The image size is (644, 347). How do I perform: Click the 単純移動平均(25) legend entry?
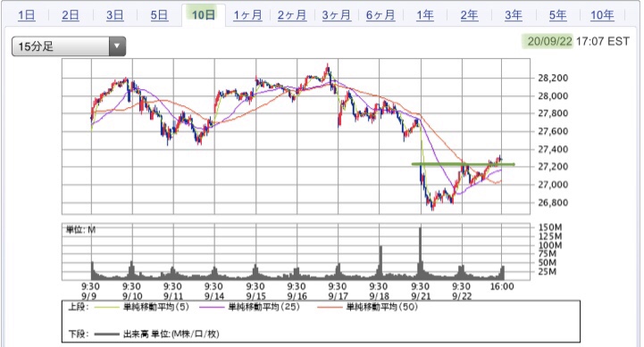tap(263, 307)
